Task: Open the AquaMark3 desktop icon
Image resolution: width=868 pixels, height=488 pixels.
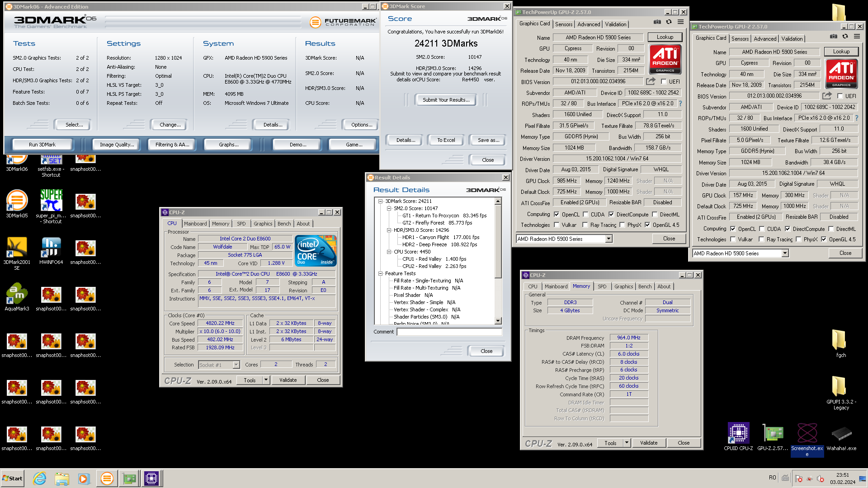Action: click(17, 297)
